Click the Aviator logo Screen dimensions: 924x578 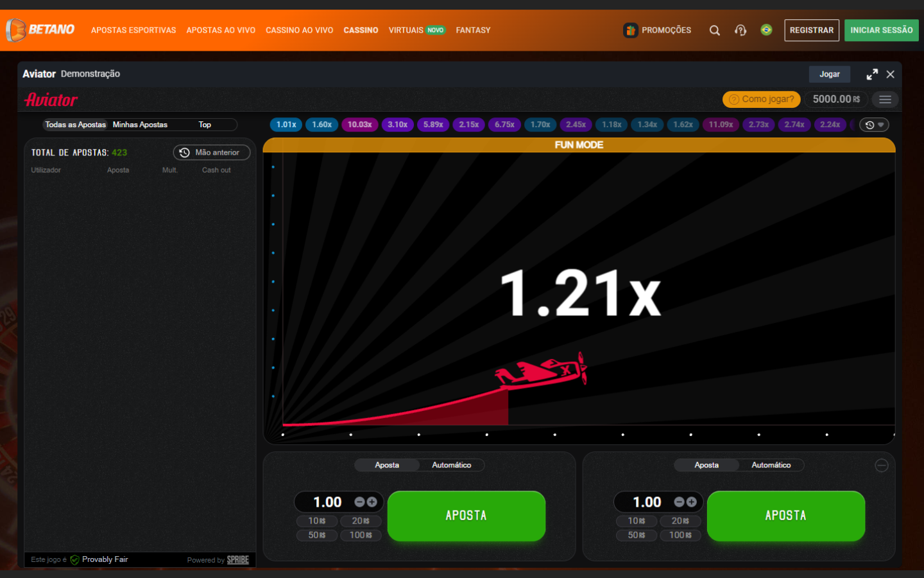coord(51,100)
